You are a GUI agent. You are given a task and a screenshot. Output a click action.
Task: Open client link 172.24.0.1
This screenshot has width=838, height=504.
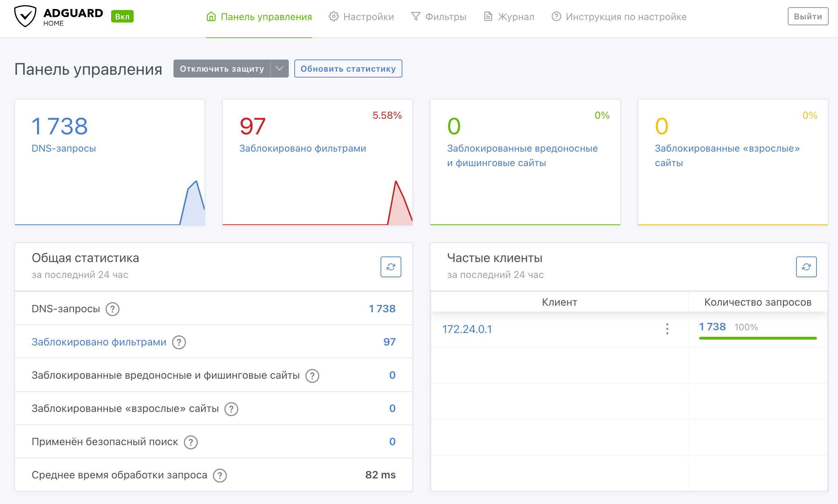[467, 329]
